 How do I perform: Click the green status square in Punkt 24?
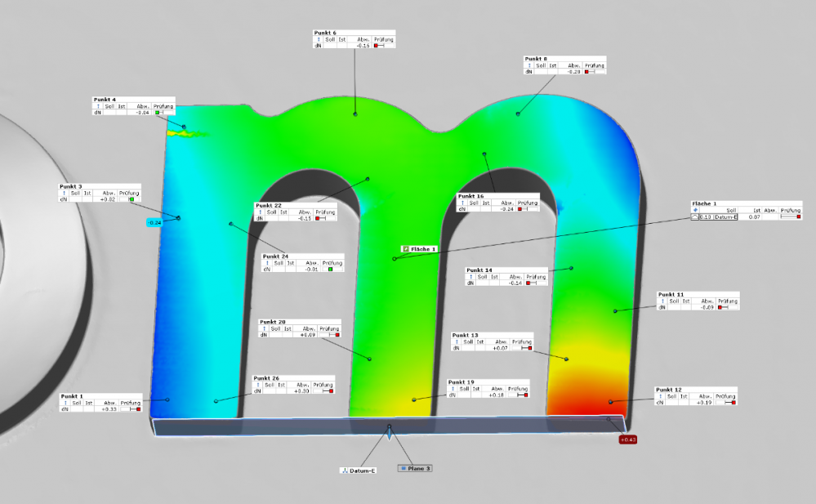(x=330, y=269)
